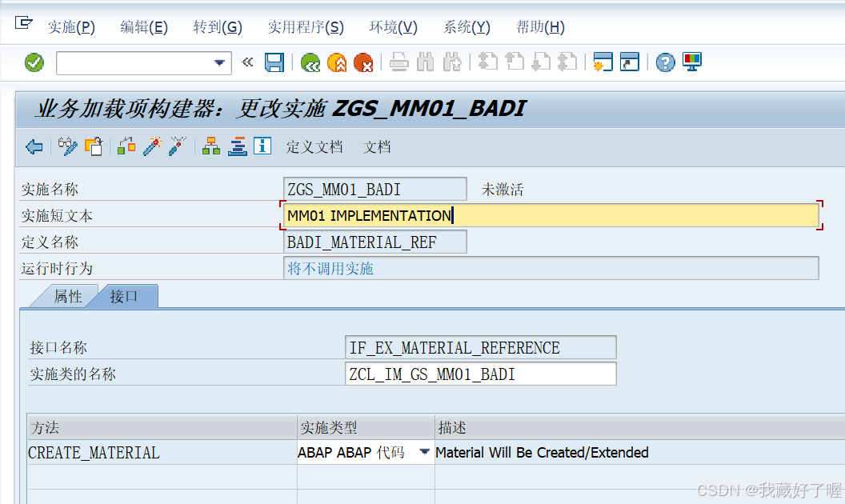Click the orange Exit round icon
This screenshot has width=845, height=504.
[x=338, y=63]
